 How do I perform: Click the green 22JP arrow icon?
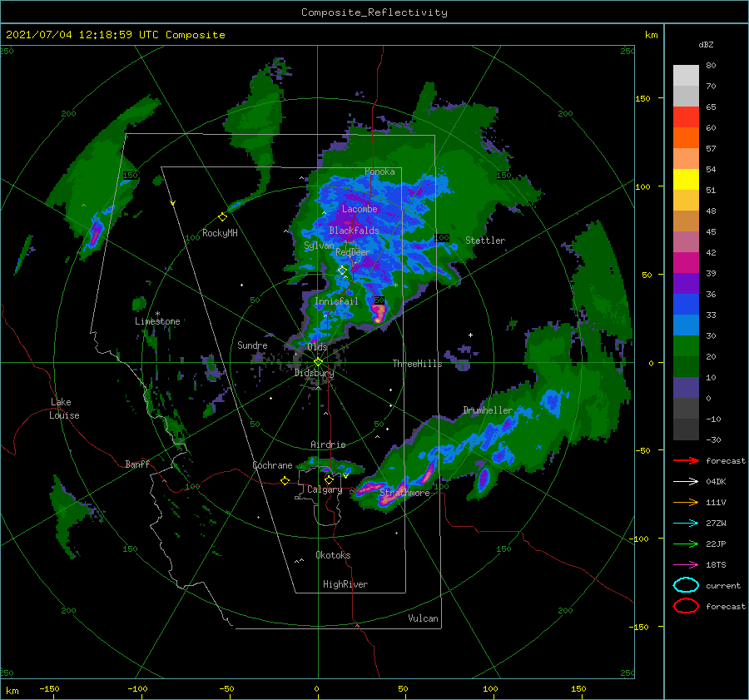click(686, 544)
